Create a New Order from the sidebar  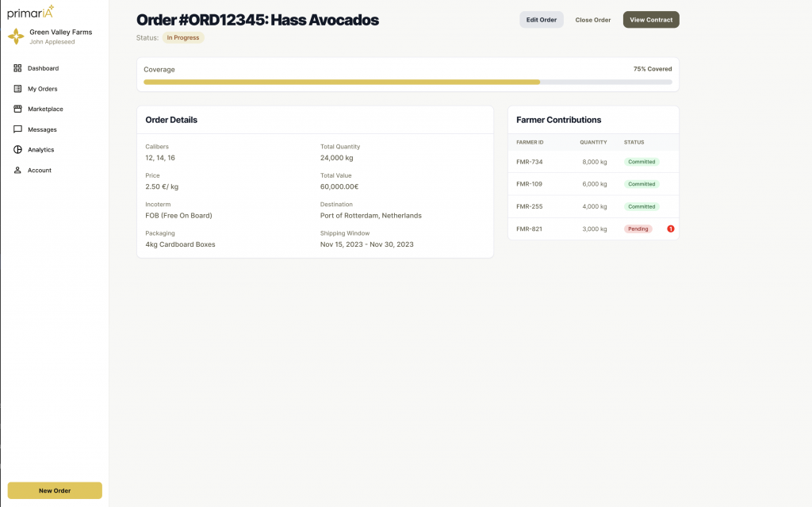pyautogui.click(x=55, y=490)
